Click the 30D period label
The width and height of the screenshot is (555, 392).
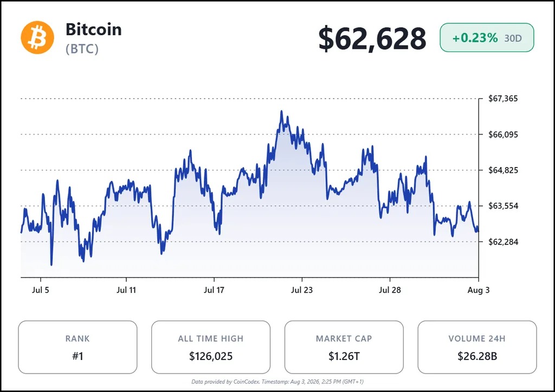tap(513, 38)
